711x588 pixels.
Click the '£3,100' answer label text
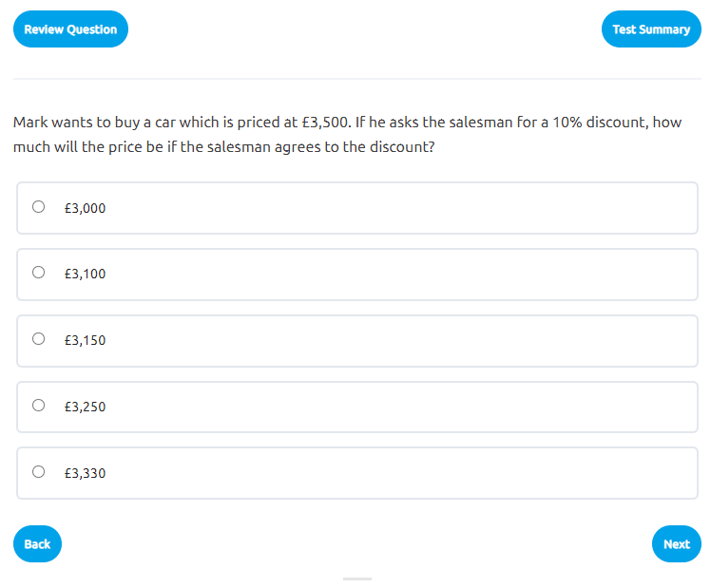(x=85, y=275)
